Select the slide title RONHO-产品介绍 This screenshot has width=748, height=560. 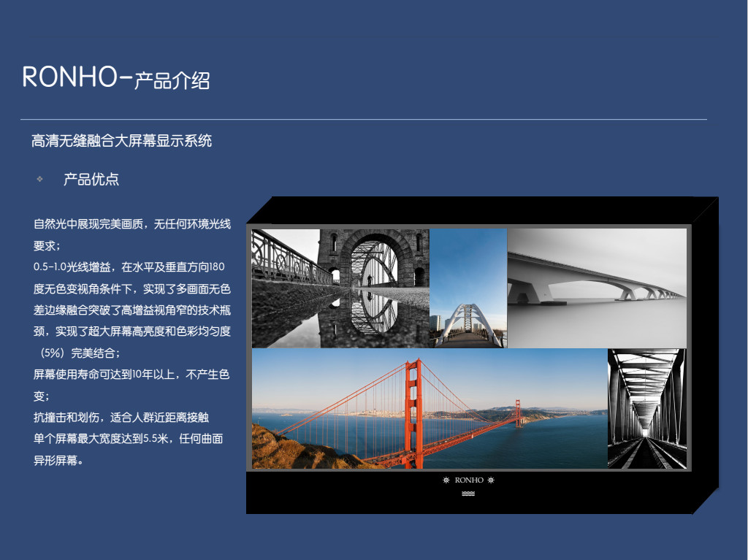[116, 77]
